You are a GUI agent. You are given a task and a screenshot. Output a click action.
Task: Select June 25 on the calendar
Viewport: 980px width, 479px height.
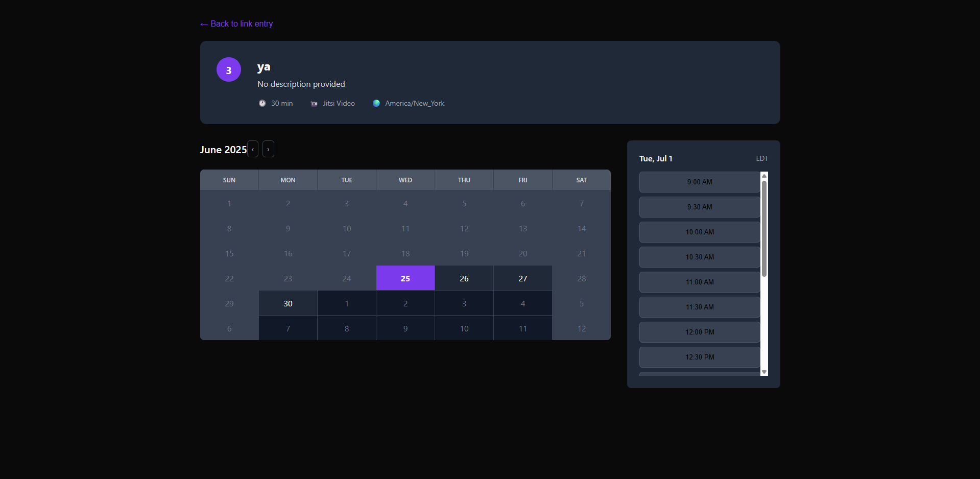click(405, 278)
